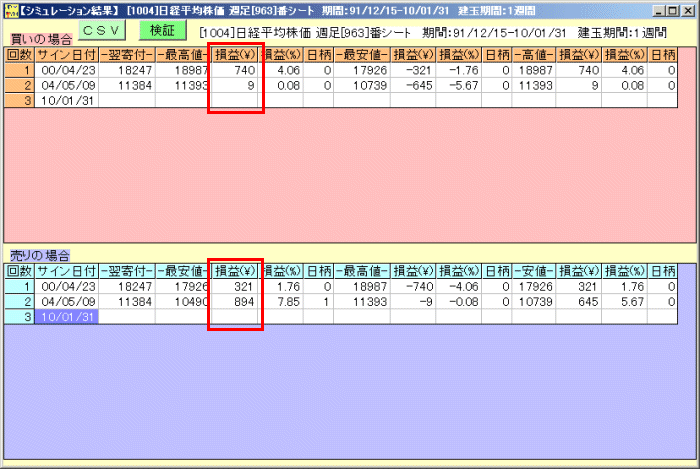700x469 pixels.
Task: Select the -9 loss value
Action: click(x=413, y=302)
